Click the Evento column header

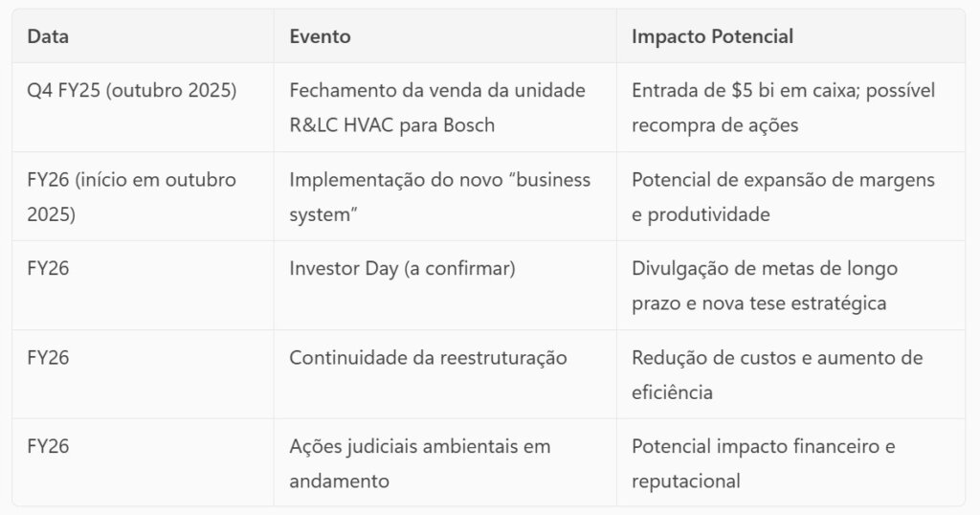[320, 37]
